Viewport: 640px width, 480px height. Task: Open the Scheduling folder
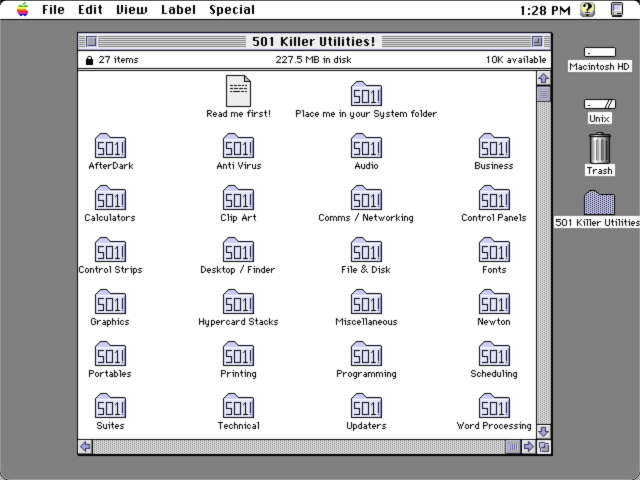tap(494, 353)
